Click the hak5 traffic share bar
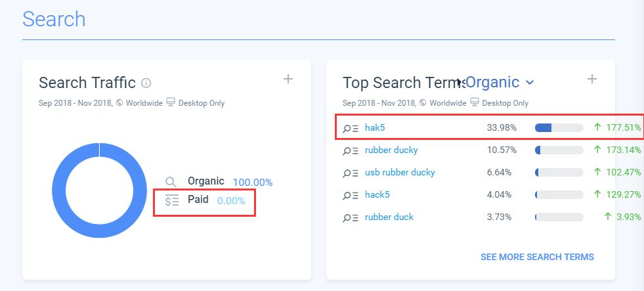The height and width of the screenshot is (291, 644). tap(559, 128)
